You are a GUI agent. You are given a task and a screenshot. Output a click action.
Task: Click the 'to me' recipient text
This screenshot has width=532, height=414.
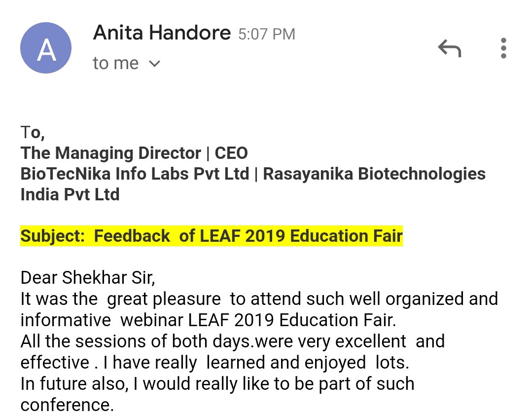116,63
